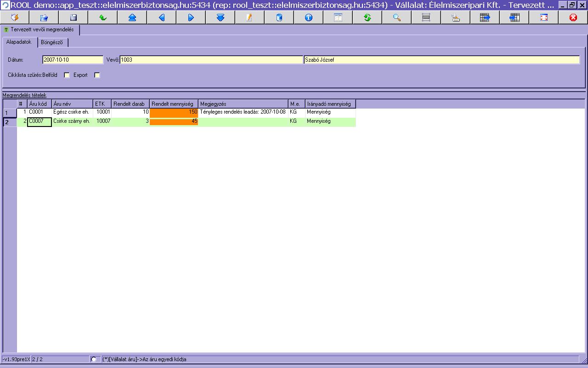Screen dimensions: 588x368
Task: Click the Dátum field 2007-10-10
Action: (73, 60)
